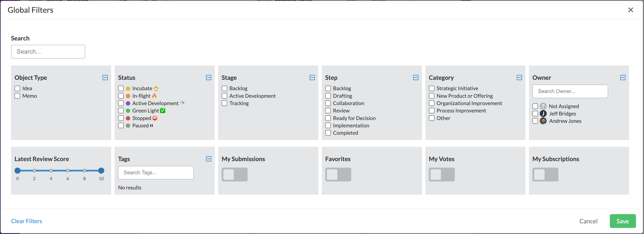Image resolution: width=644 pixels, height=234 pixels.
Task: Check the Green Light status checkbox
Action: pyautogui.click(x=121, y=111)
